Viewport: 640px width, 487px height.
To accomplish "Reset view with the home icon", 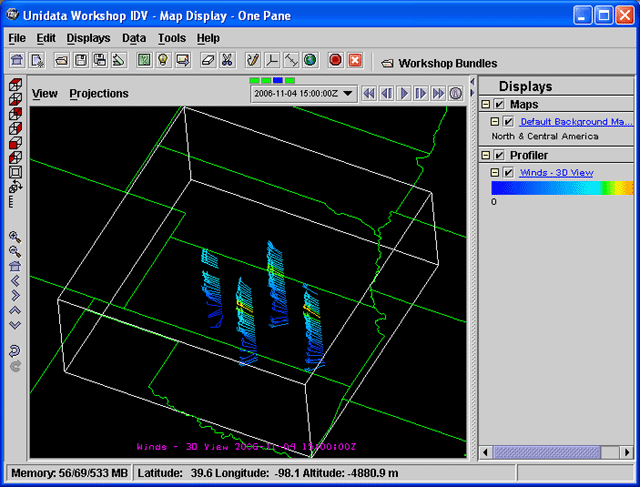I will point(15,267).
